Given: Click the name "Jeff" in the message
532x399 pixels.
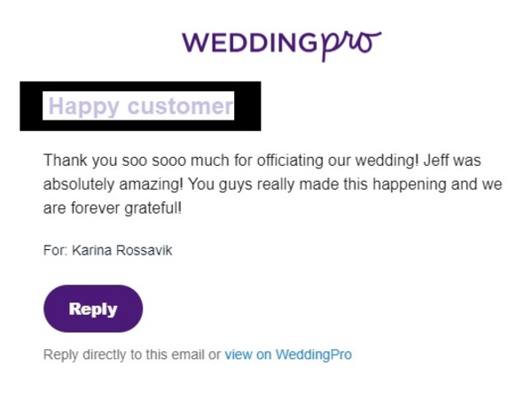Looking at the screenshot, I should 435,160.
